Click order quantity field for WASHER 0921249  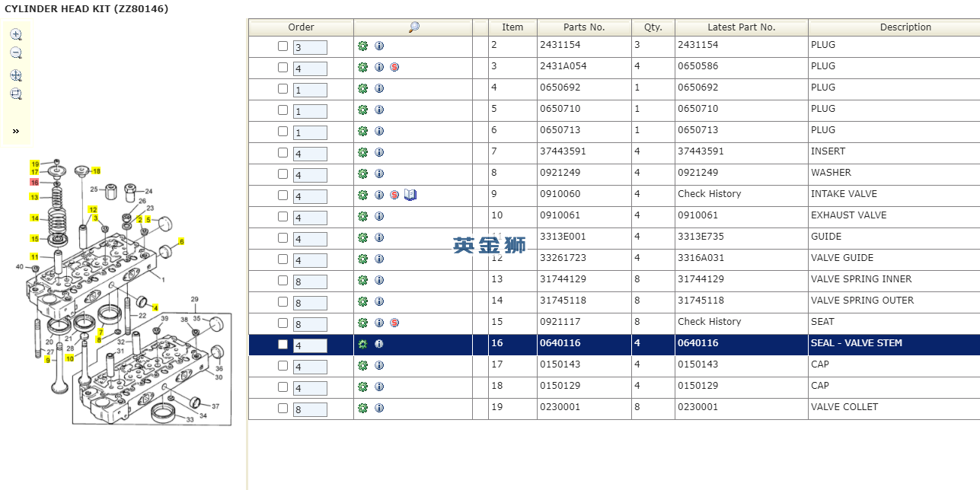(x=310, y=175)
